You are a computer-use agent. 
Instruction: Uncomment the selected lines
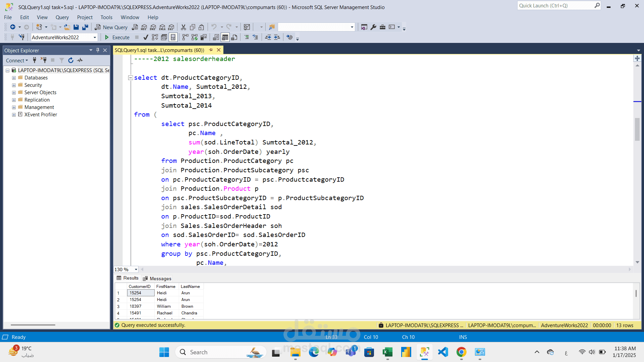tap(256, 37)
